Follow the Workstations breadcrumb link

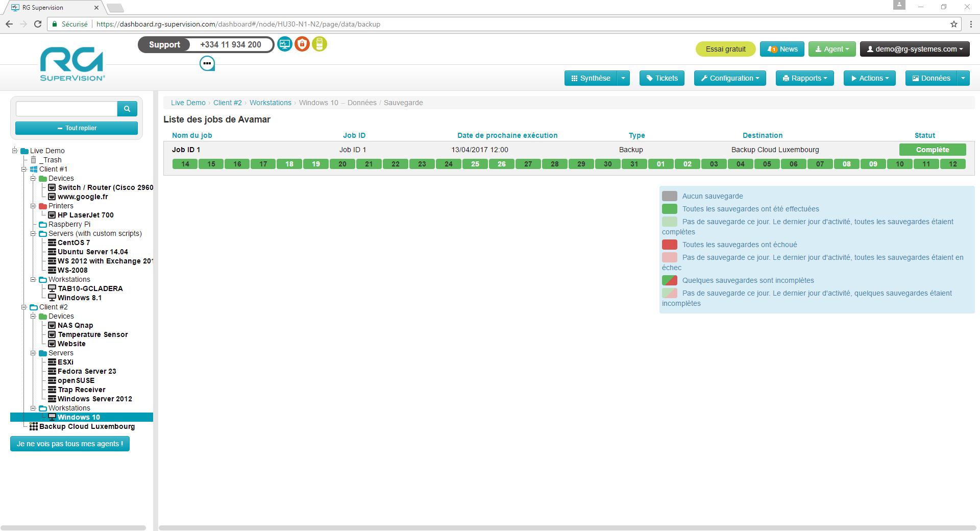[x=271, y=103]
